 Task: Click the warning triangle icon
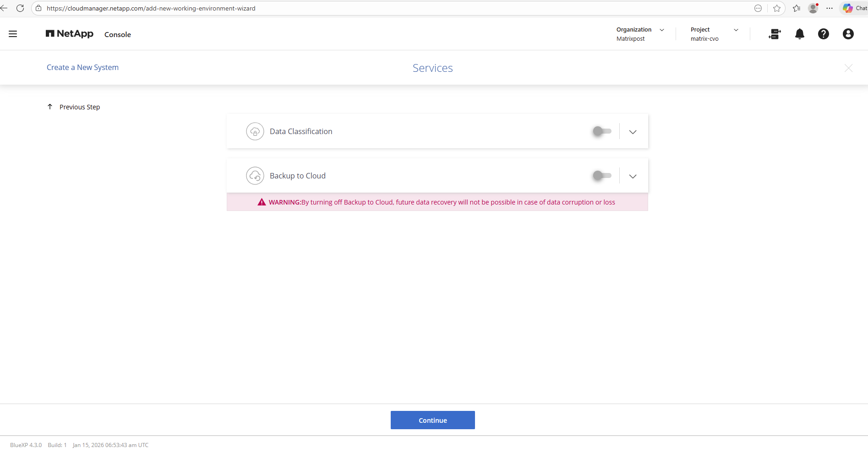click(x=262, y=202)
